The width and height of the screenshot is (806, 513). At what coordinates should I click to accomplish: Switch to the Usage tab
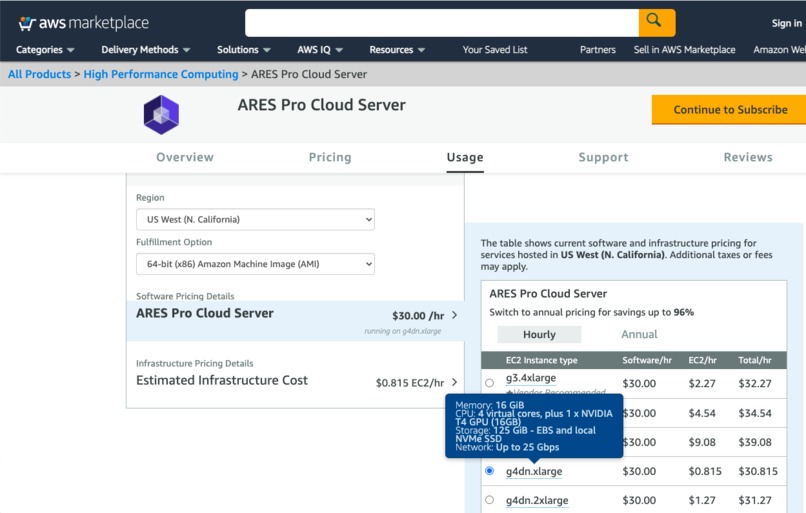point(465,157)
